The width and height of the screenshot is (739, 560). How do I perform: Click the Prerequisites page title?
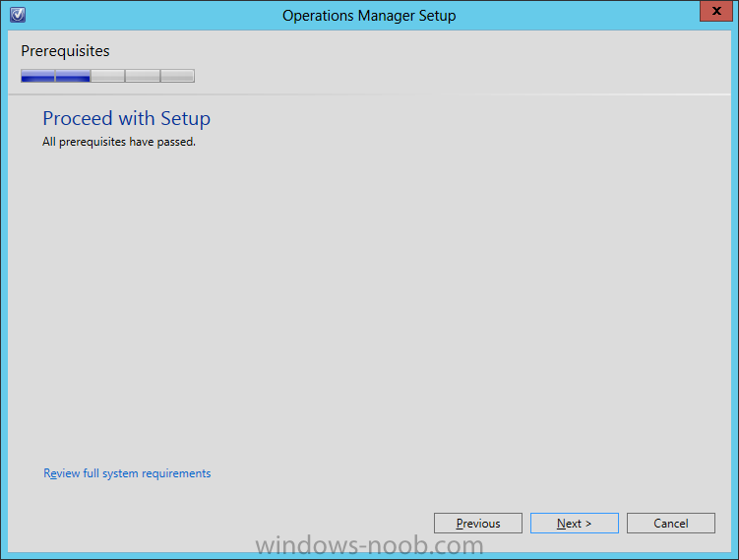65,51
